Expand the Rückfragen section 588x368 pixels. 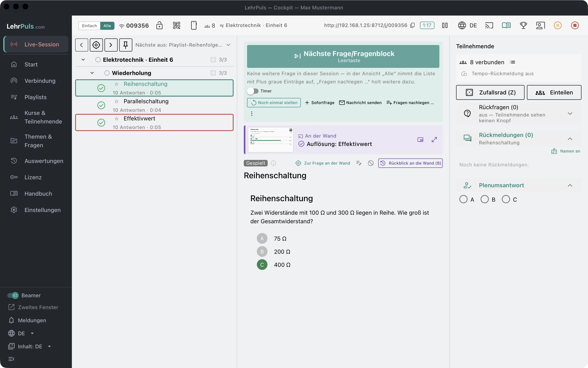pos(570,114)
